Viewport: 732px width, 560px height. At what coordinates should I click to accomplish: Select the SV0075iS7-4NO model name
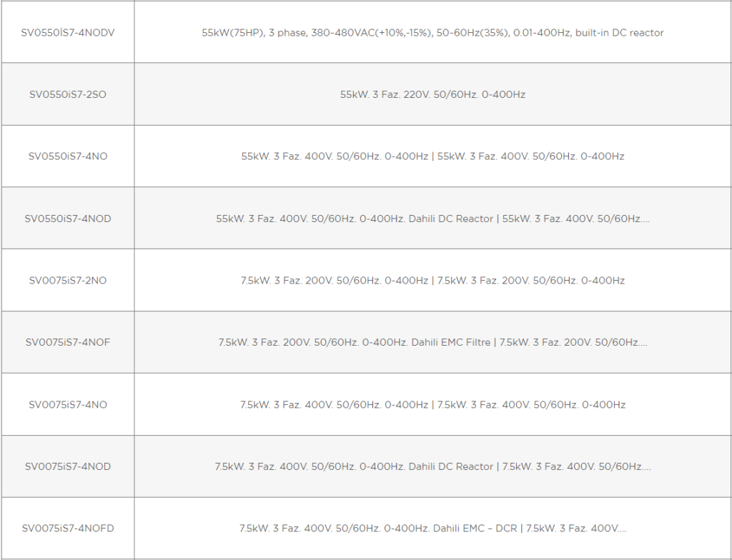(x=68, y=404)
